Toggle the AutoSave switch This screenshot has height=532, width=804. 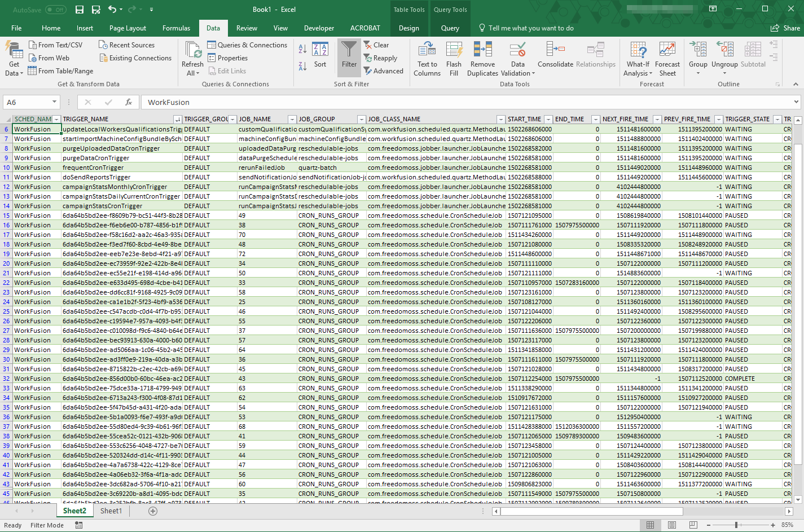[55, 10]
